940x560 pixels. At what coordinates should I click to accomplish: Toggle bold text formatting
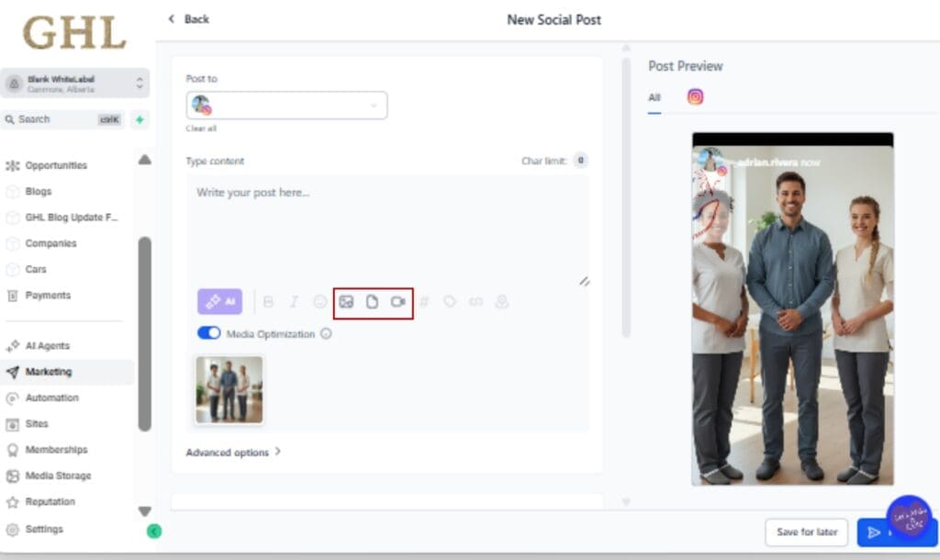[268, 301]
